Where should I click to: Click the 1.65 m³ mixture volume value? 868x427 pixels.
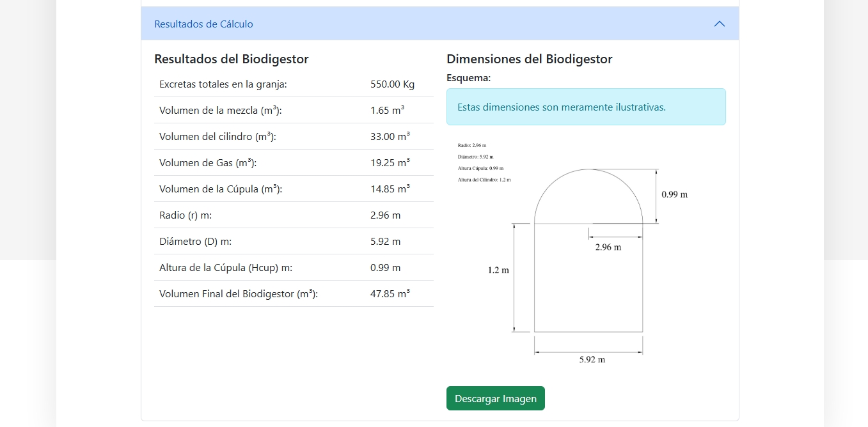tap(387, 111)
